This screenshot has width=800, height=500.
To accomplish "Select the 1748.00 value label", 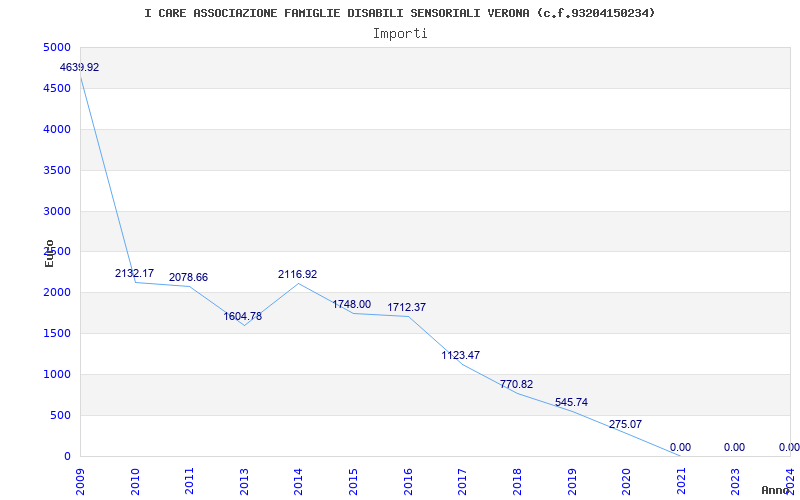I will pyautogui.click(x=351, y=305).
